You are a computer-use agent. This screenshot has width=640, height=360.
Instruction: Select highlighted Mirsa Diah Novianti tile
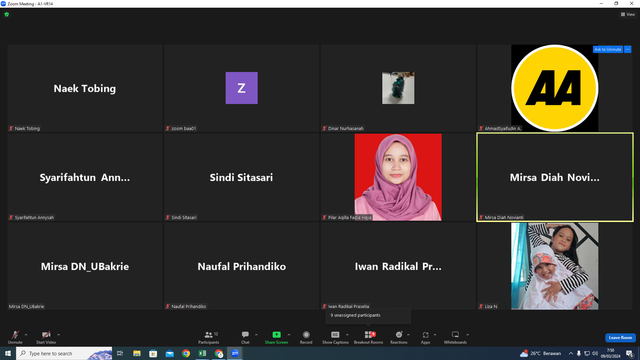pos(555,177)
